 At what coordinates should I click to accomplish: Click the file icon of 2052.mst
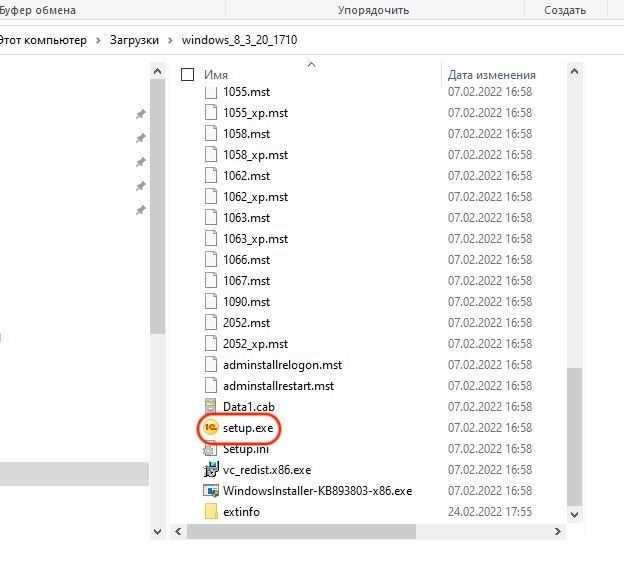211,323
